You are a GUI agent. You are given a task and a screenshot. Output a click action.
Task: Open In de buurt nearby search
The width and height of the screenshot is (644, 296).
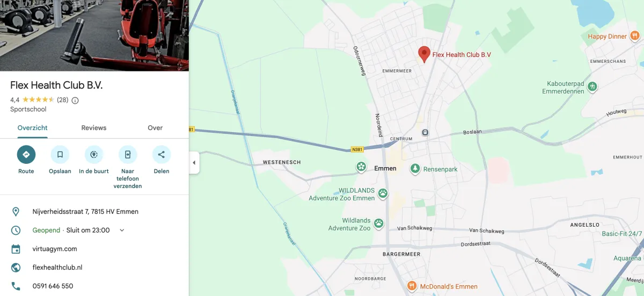click(94, 155)
